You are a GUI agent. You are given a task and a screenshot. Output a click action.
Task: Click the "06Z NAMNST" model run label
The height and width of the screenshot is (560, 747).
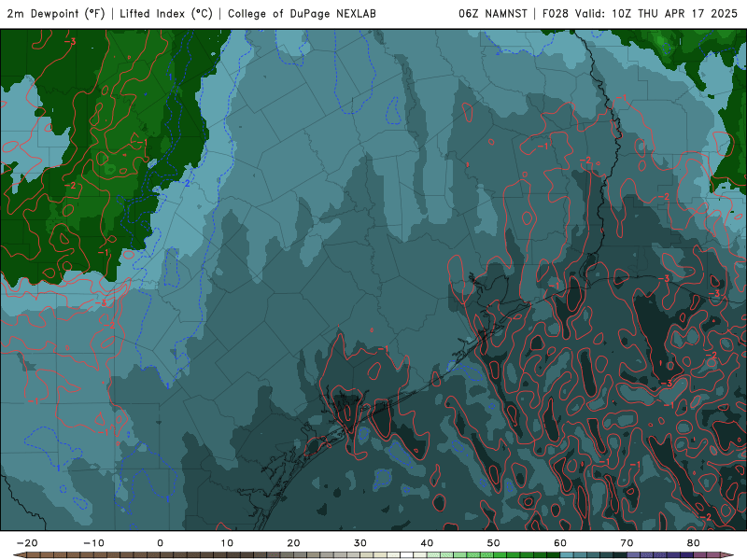pyautogui.click(x=493, y=14)
